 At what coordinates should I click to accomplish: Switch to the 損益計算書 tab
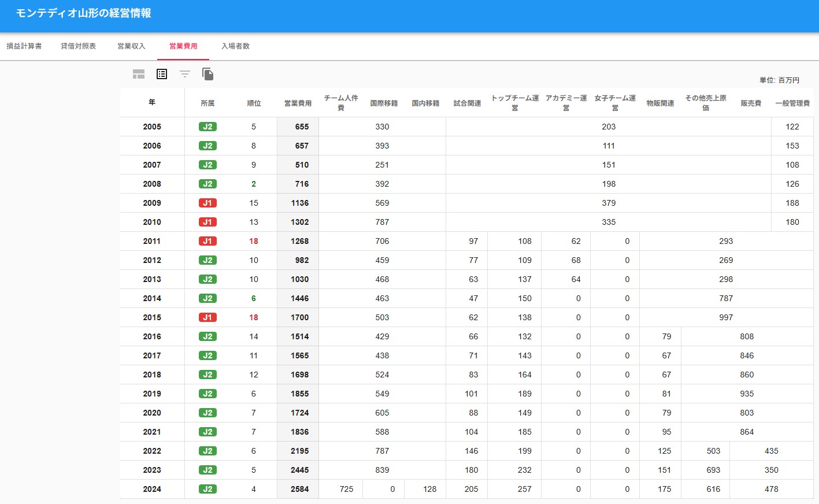point(24,46)
